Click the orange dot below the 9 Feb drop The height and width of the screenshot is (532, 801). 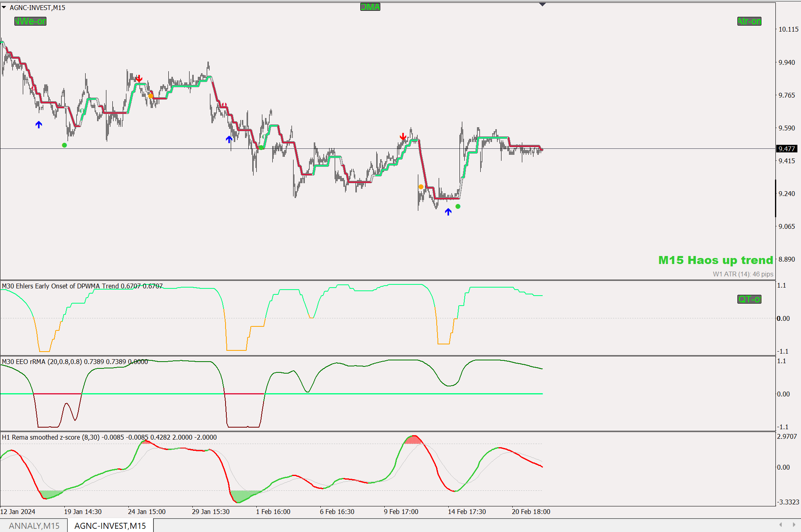click(421, 187)
